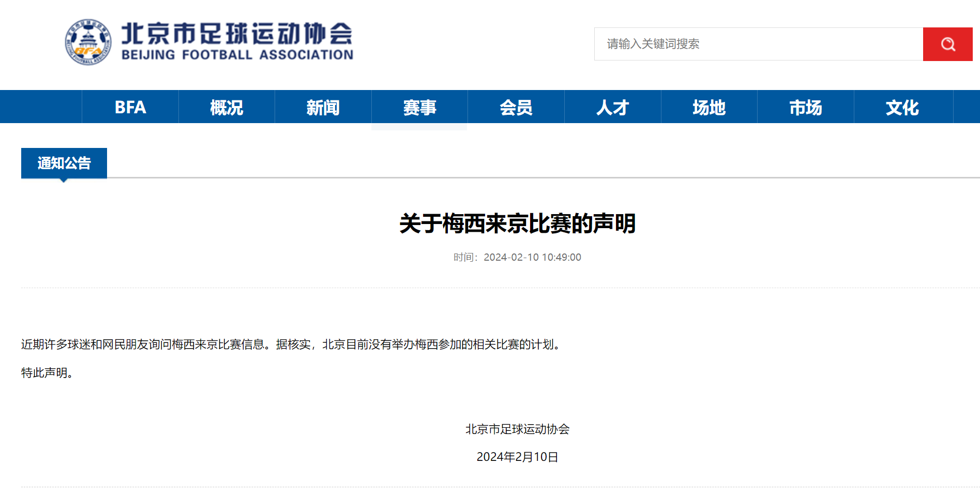980x494 pixels.
Task: Click the 北京市足球运动协会 site title text
Action: coord(237,34)
